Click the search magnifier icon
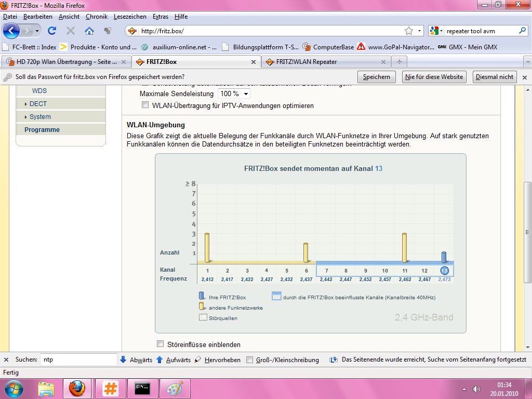The width and height of the screenshot is (532, 399). (522, 31)
